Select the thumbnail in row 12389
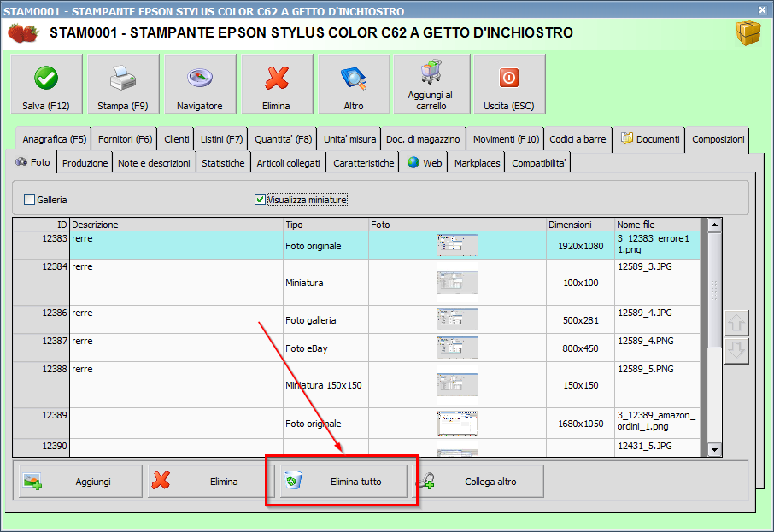This screenshot has height=532, width=774. click(x=457, y=423)
